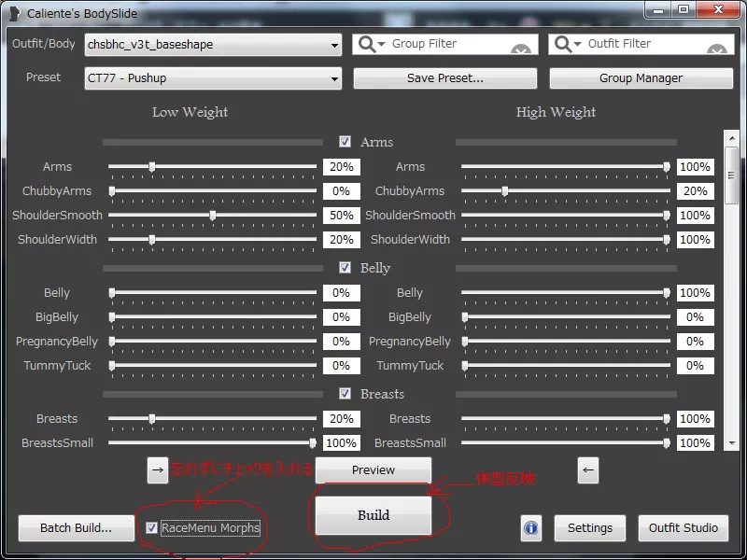The height and width of the screenshot is (560, 747).
Task: Click the Low Weight BreastsSmall 100% field
Action: pos(341,442)
